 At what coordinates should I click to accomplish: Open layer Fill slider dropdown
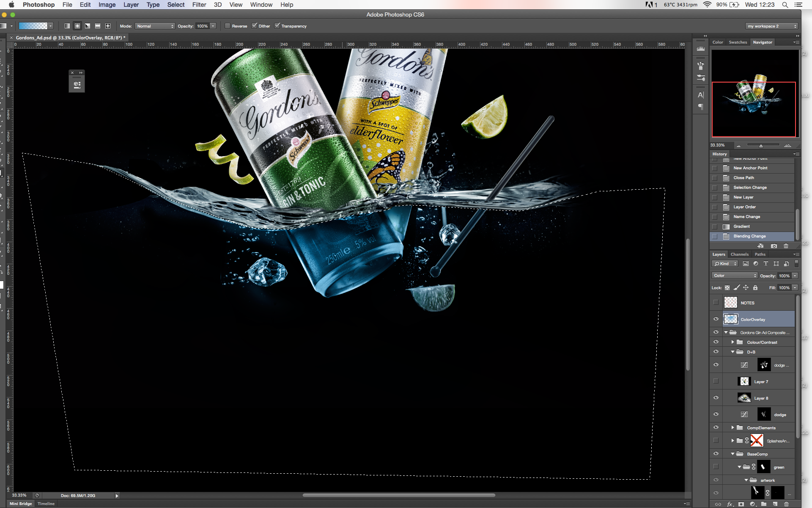click(795, 288)
